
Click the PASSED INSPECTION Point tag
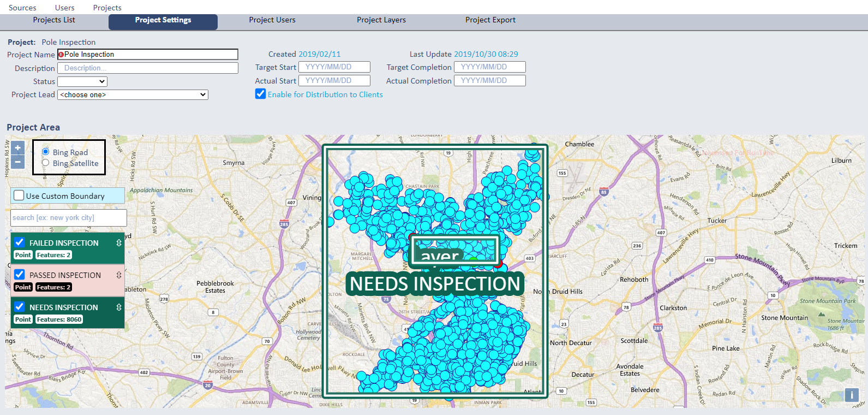(23, 287)
